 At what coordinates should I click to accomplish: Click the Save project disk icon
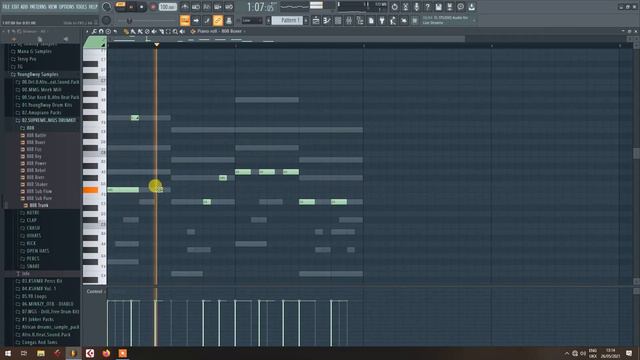[x=438, y=7]
